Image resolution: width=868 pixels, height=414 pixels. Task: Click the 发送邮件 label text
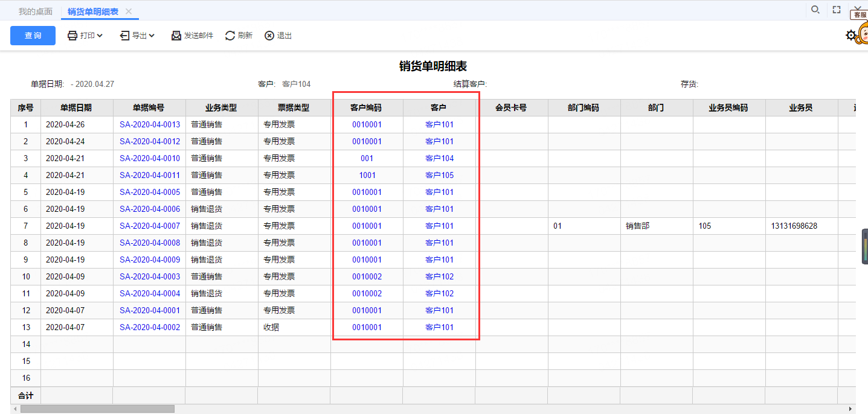point(199,36)
